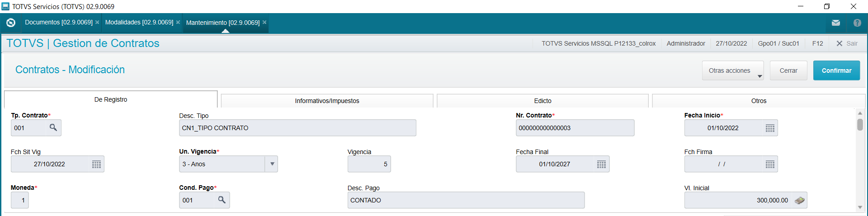
Task: Click the Vigencia number field
Action: coord(369,164)
